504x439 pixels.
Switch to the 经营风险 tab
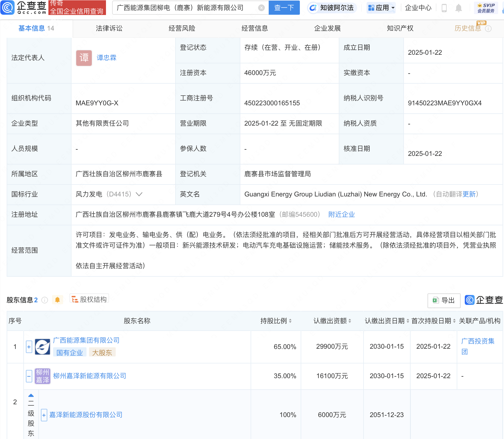point(182,28)
